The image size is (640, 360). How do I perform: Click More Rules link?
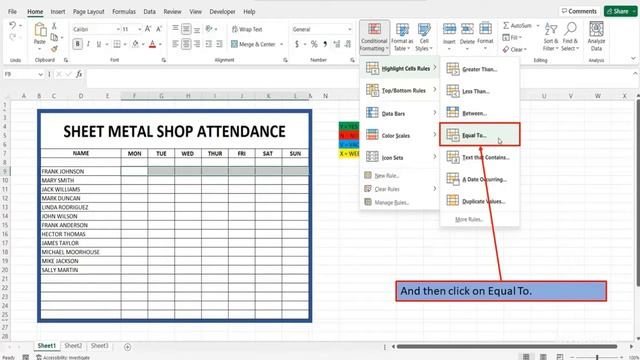(469, 219)
